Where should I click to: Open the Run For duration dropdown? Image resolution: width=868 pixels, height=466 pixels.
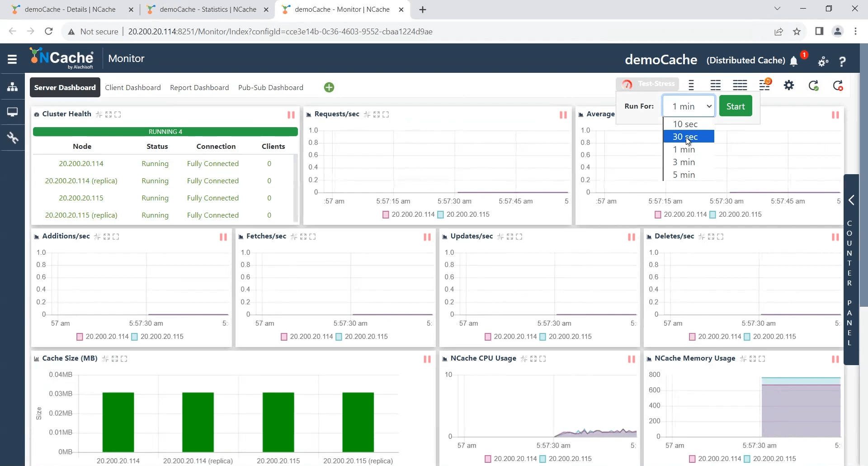point(689,106)
